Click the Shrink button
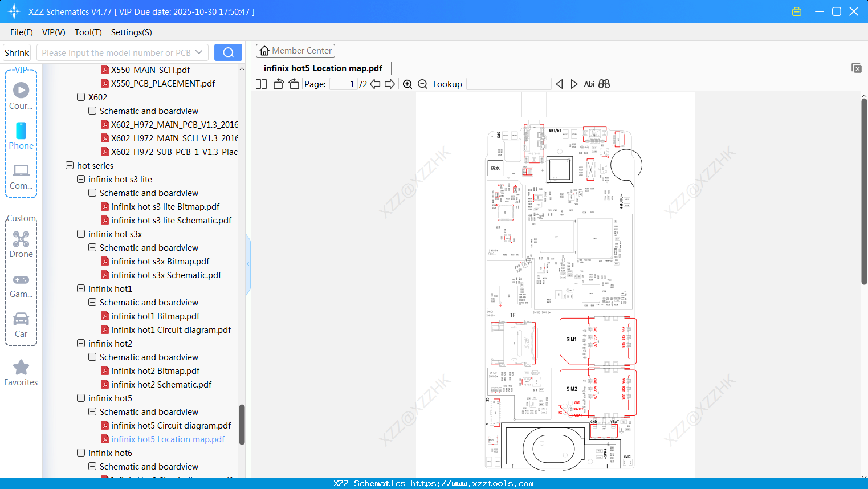Screen dimensions: 868x489 coord(17,52)
